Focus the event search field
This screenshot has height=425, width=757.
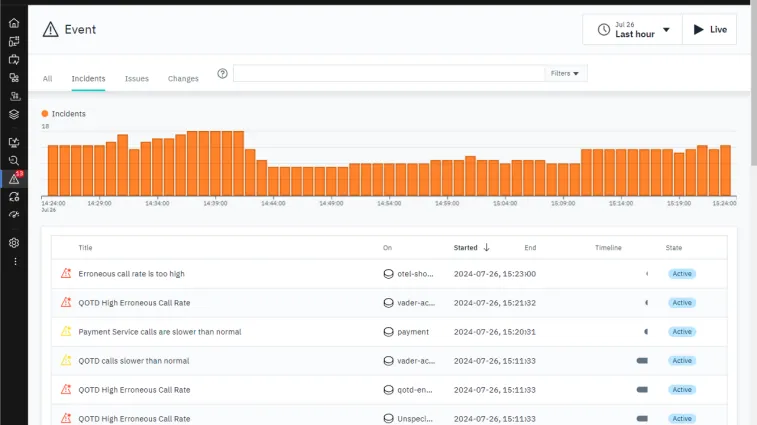389,73
